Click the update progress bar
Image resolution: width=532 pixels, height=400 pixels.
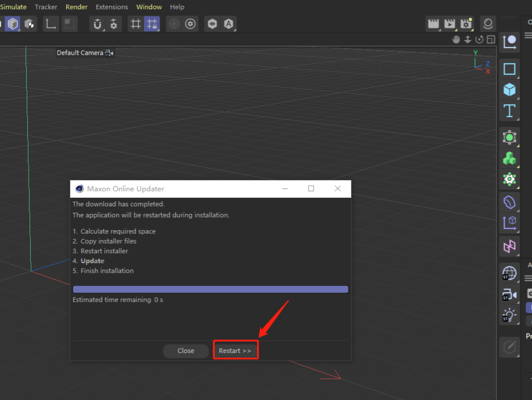click(210, 289)
